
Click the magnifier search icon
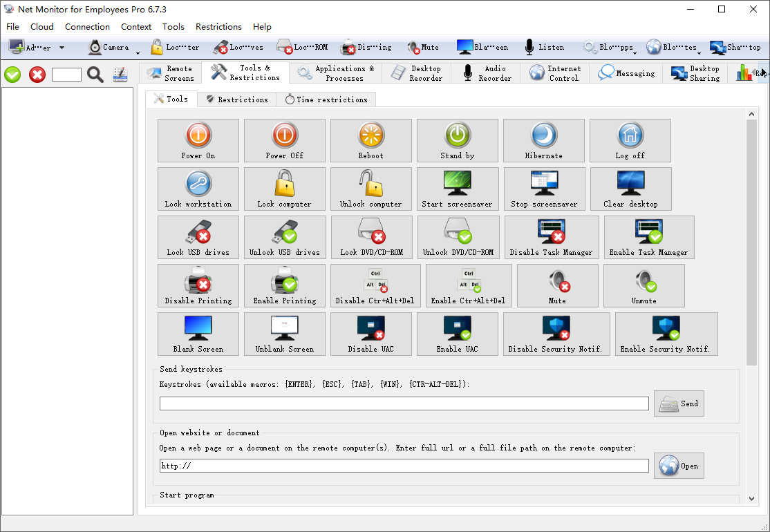coord(95,75)
